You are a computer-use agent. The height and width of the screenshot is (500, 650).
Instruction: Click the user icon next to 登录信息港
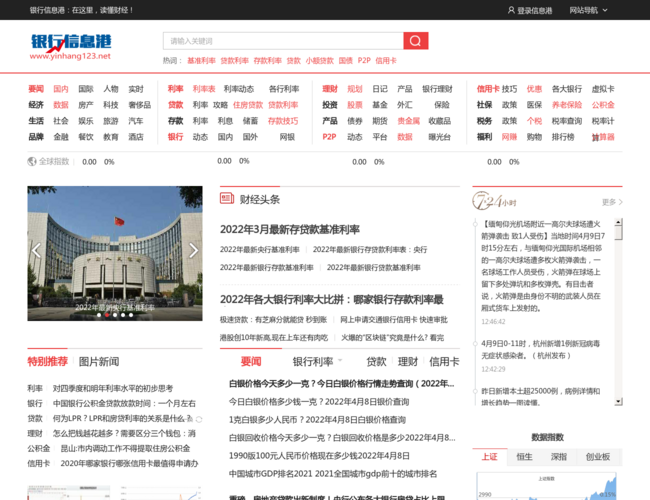point(511,10)
